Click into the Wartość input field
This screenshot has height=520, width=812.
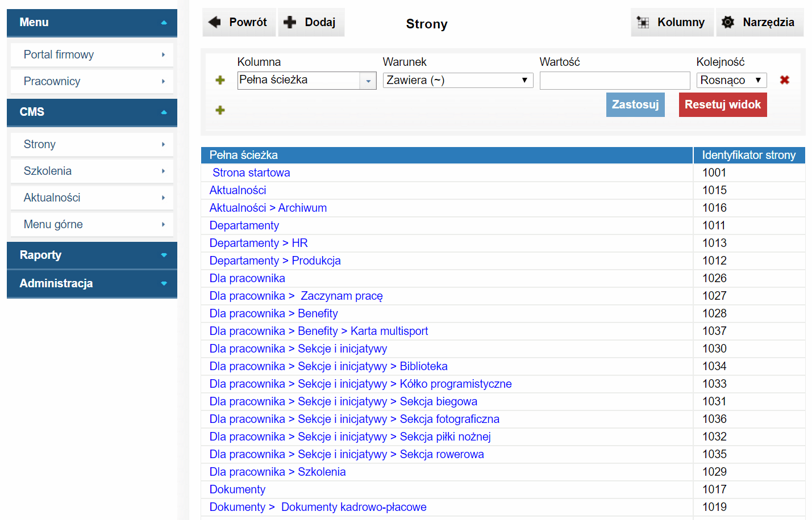pyautogui.click(x=614, y=81)
